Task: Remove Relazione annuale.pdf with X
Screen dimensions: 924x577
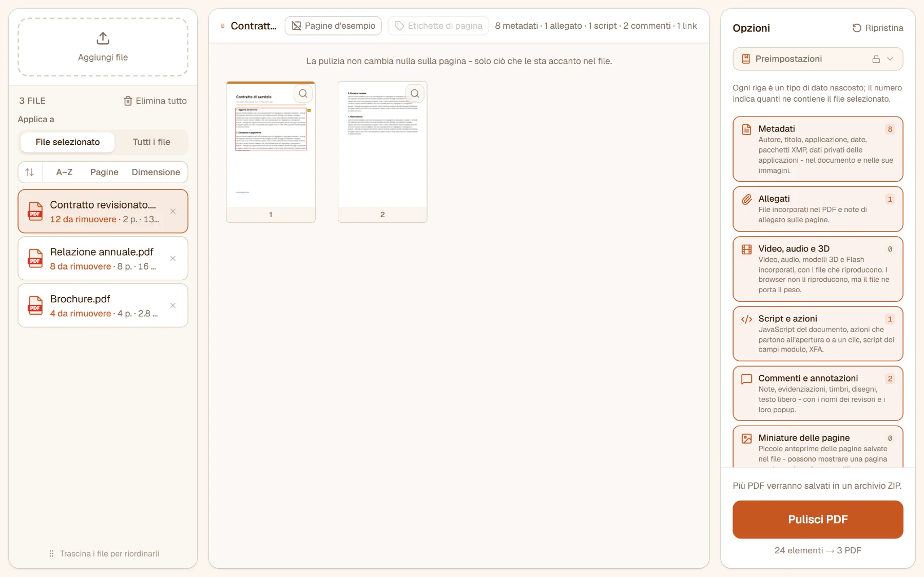Action: (173, 259)
